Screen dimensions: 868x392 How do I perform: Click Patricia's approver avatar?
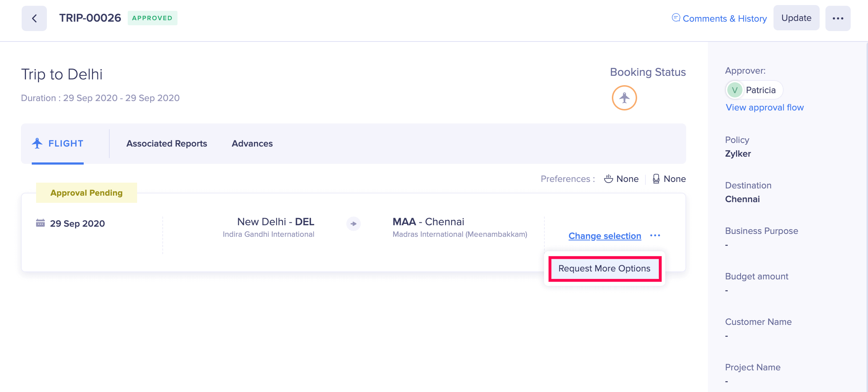pyautogui.click(x=735, y=90)
